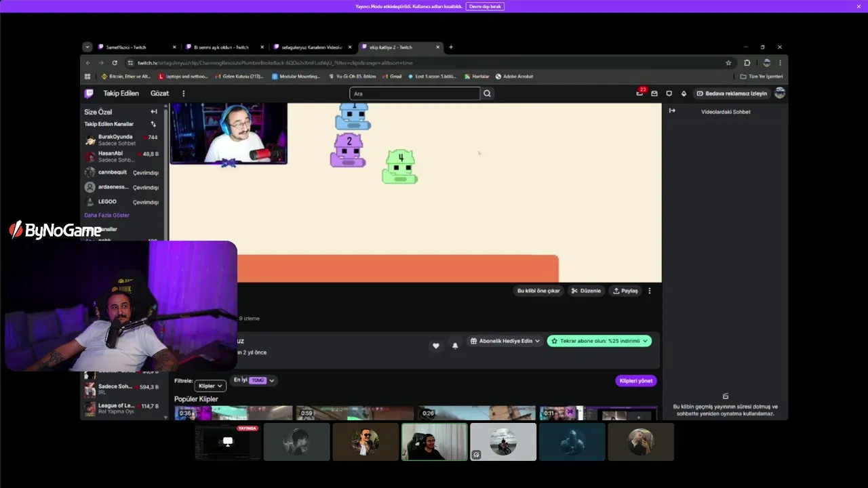Click the chat bubble icon in Twitch header
868x488 pixels.
pos(669,94)
